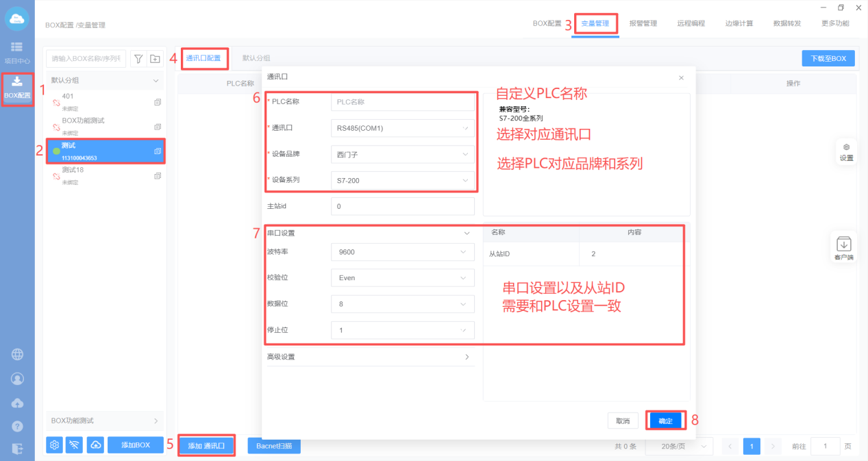
Task: Click the BOX配置 sidebar icon
Action: tap(17, 88)
